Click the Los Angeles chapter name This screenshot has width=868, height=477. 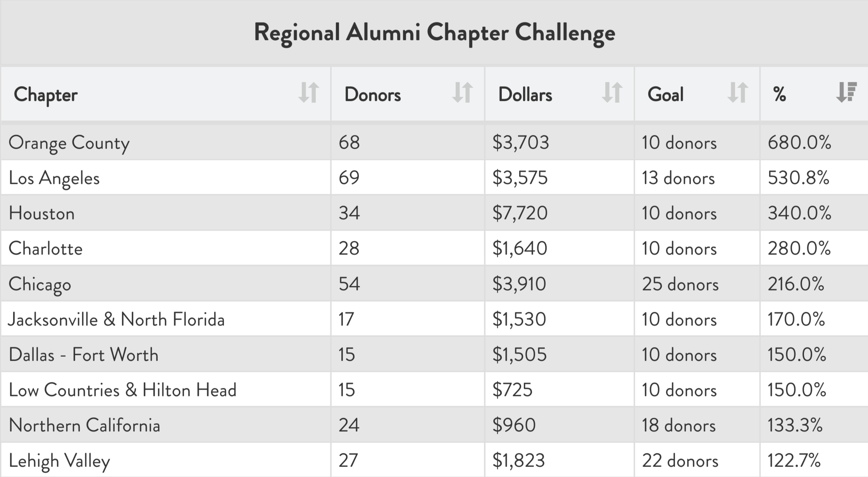click(54, 178)
